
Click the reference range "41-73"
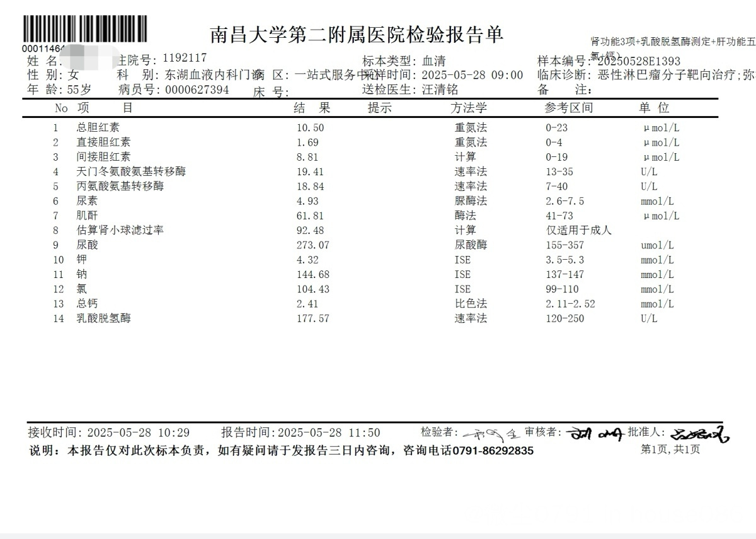coord(560,216)
